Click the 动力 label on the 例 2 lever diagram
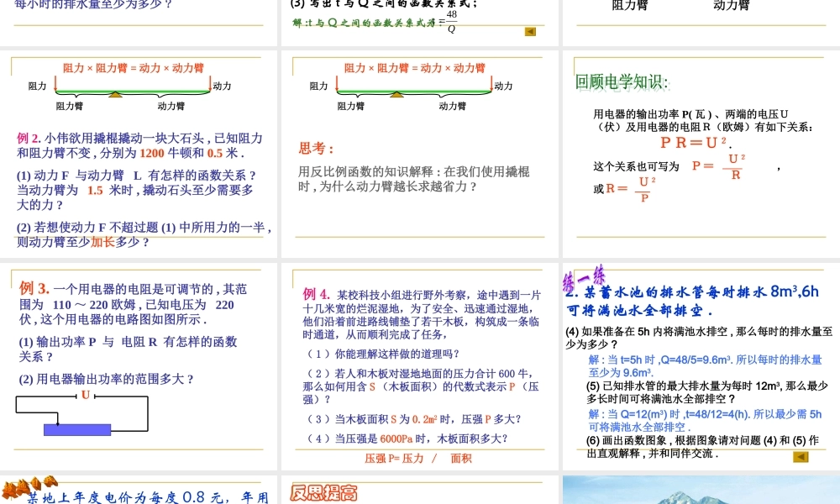 click(222, 86)
